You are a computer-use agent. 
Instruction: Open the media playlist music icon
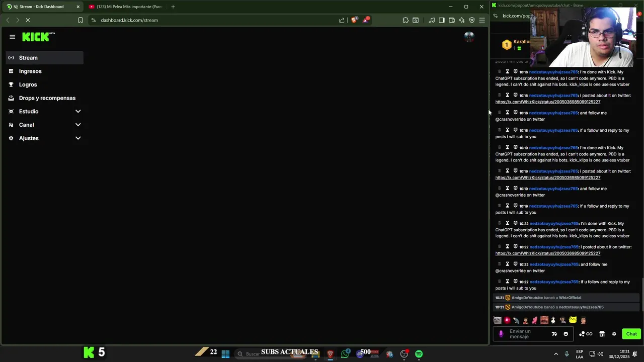(432, 20)
